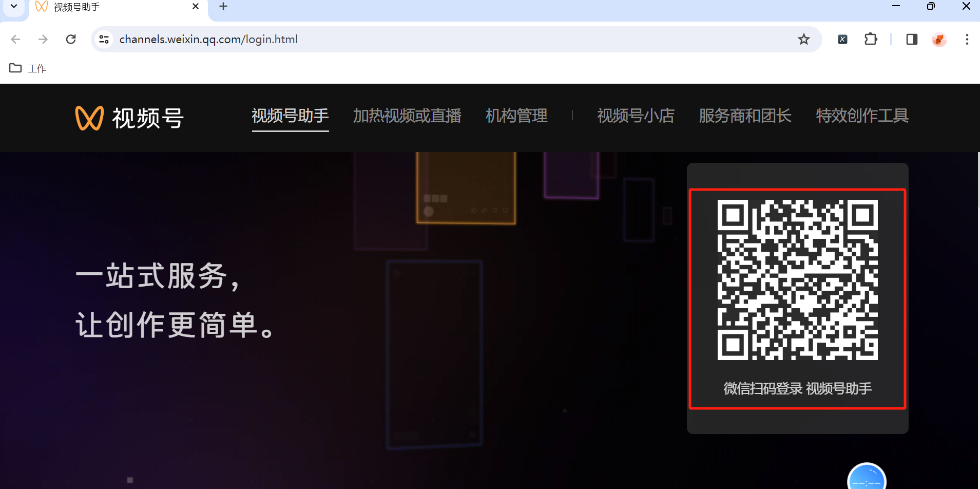Open the 工作 bookmarks folder
Image resolution: width=980 pixels, height=489 pixels.
click(28, 68)
